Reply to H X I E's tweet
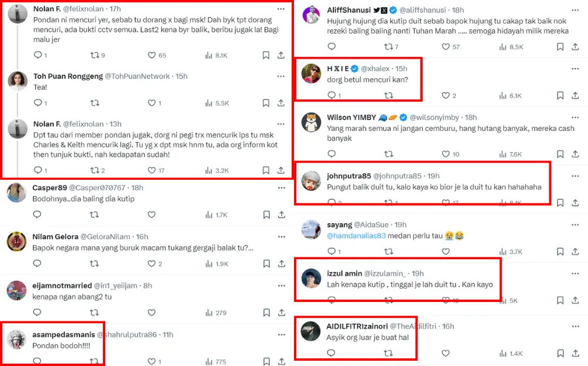This screenshot has width=588, height=366. point(332,95)
